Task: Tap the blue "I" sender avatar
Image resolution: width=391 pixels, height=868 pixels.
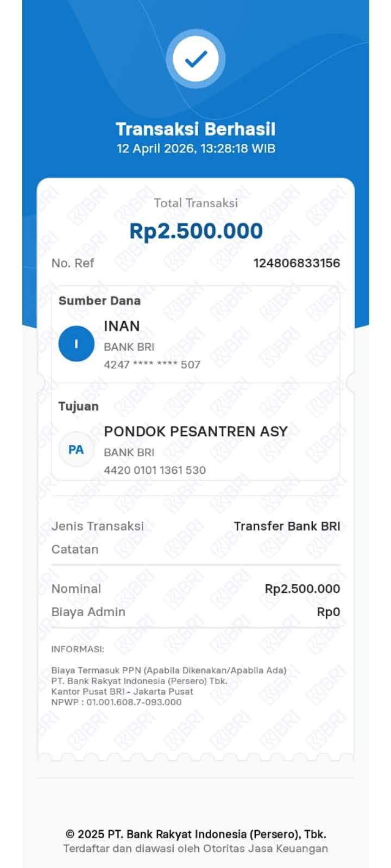Action: coord(76,343)
